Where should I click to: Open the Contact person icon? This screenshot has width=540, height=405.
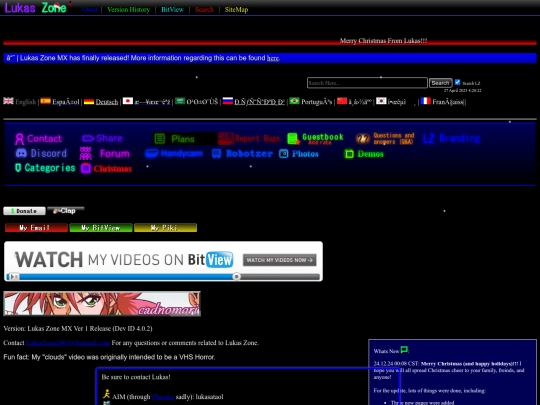20,139
